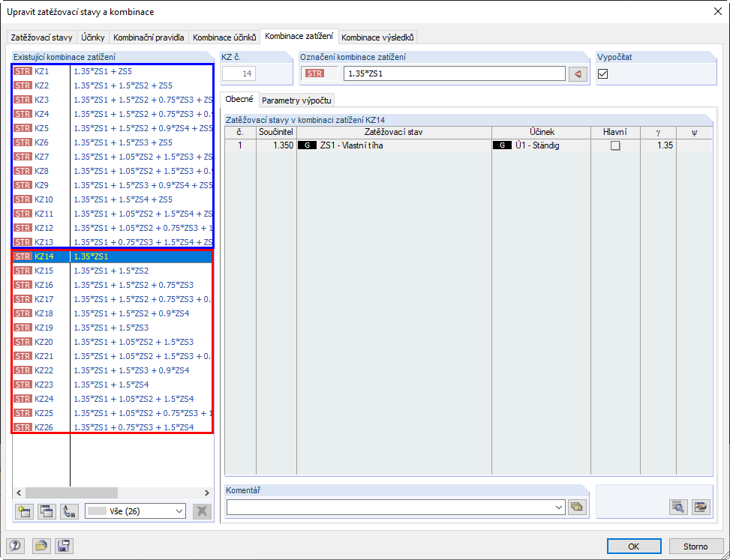Image resolution: width=730 pixels, height=560 pixels.
Task: Select combination KZ23 in the list
Action: [113, 385]
